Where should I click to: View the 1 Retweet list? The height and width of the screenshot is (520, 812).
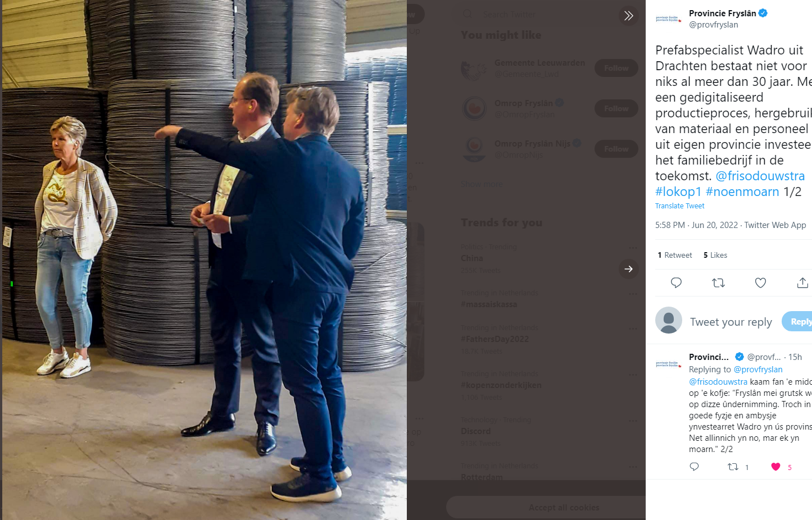(675, 255)
